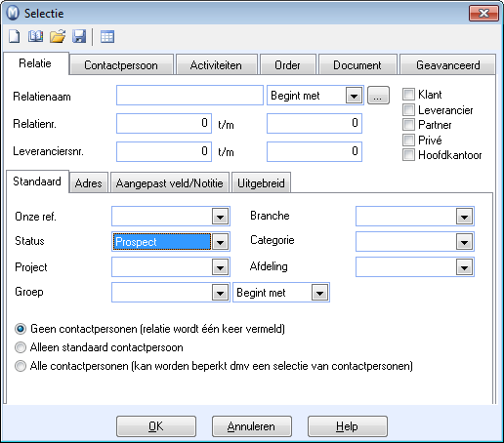Select Alleen standaard contactpersoon radio button
Image resolution: width=504 pixels, height=443 pixels.
click(21, 347)
